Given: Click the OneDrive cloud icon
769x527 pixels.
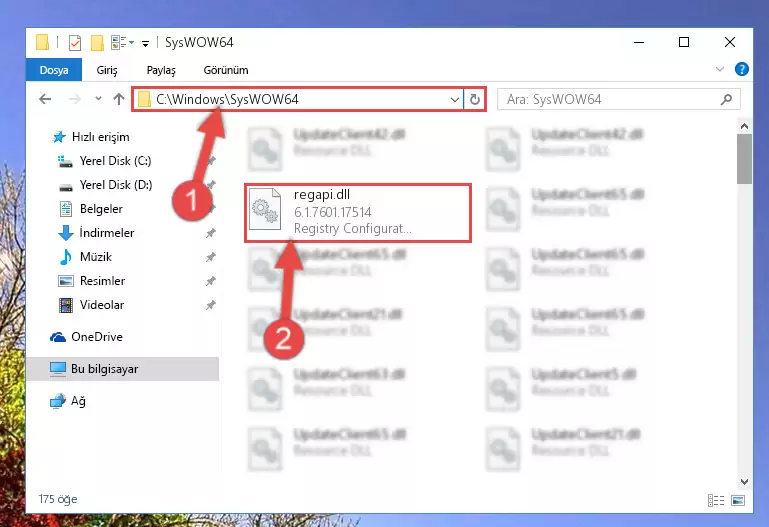Looking at the screenshot, I should click(x=58, y=337).
